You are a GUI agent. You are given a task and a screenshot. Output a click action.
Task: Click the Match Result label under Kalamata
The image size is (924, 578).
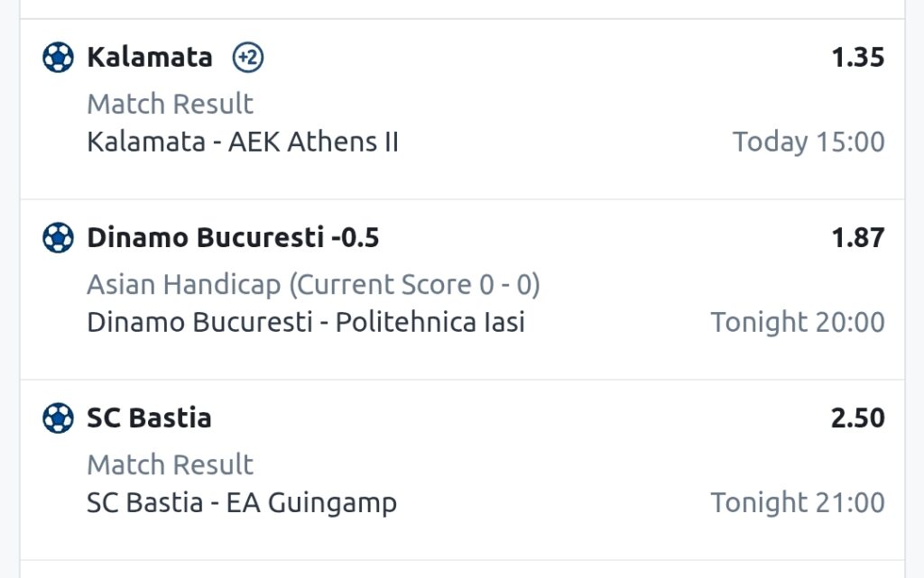(x=171, y=105)
